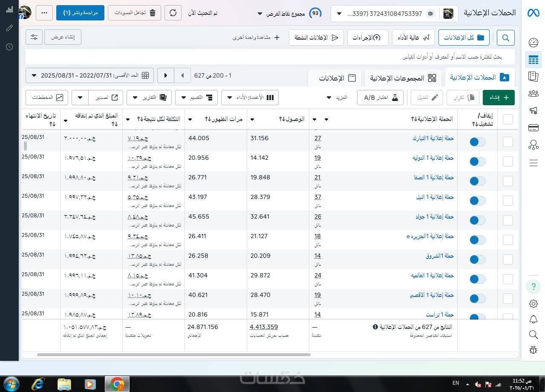The height and width of the screenshot is (392, 545).
Task: Open the billing credit card sidebar icon
Action: click(533, 128)
